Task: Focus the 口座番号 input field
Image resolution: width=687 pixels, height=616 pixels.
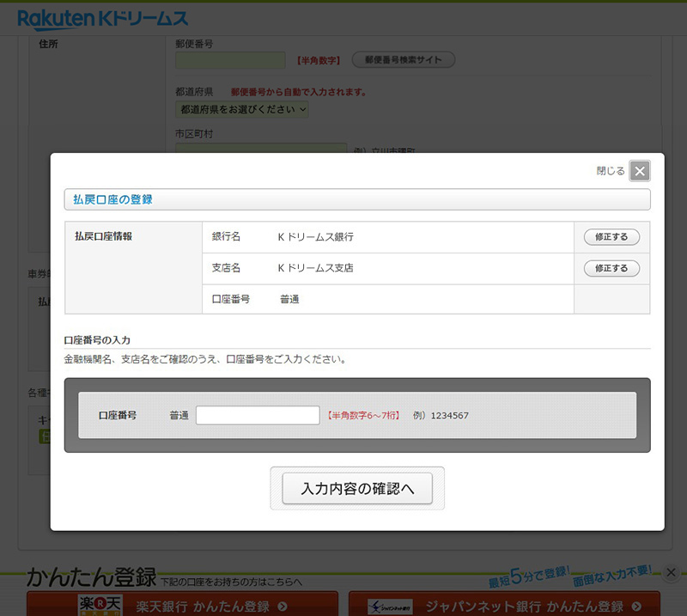Action: point(258,415)
